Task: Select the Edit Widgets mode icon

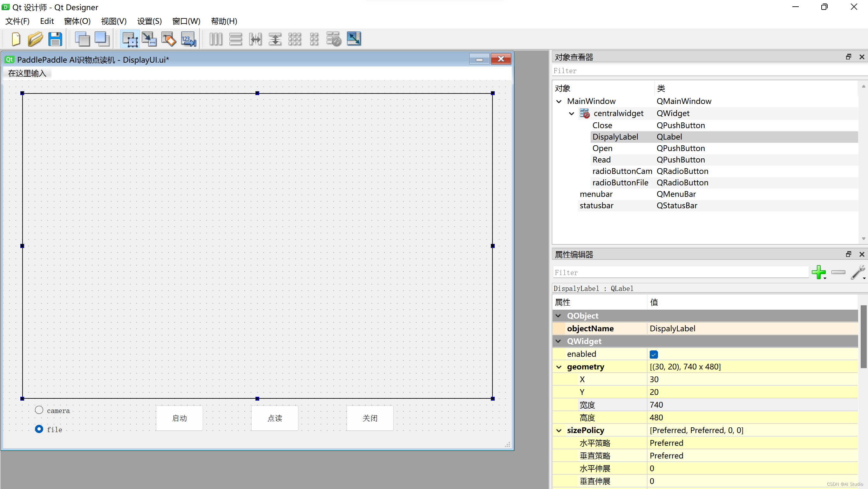Action: [x=130, y=39]
